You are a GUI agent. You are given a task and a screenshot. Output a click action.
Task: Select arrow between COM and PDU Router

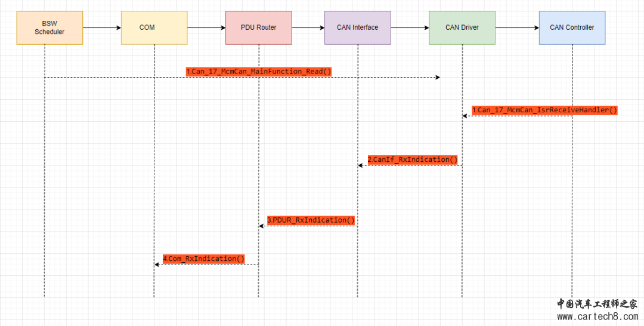coord(206,27)
